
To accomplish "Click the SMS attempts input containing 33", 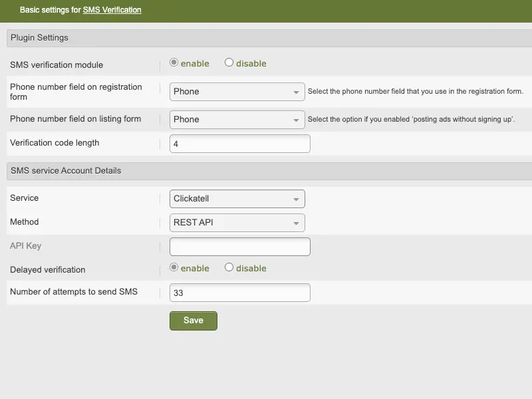I will pyautogui.click(x=239, y=293).
